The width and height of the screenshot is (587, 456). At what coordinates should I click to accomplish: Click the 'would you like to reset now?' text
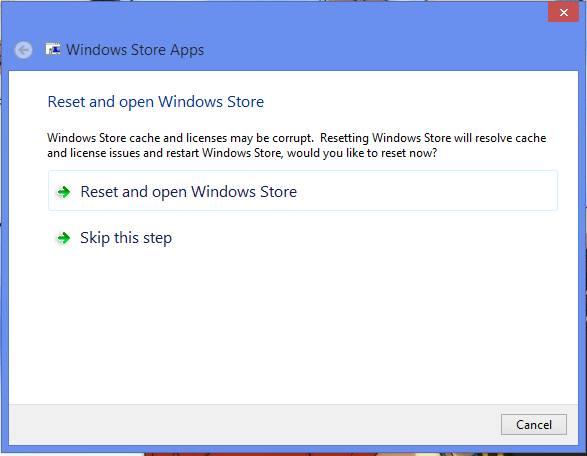(362, 153)
